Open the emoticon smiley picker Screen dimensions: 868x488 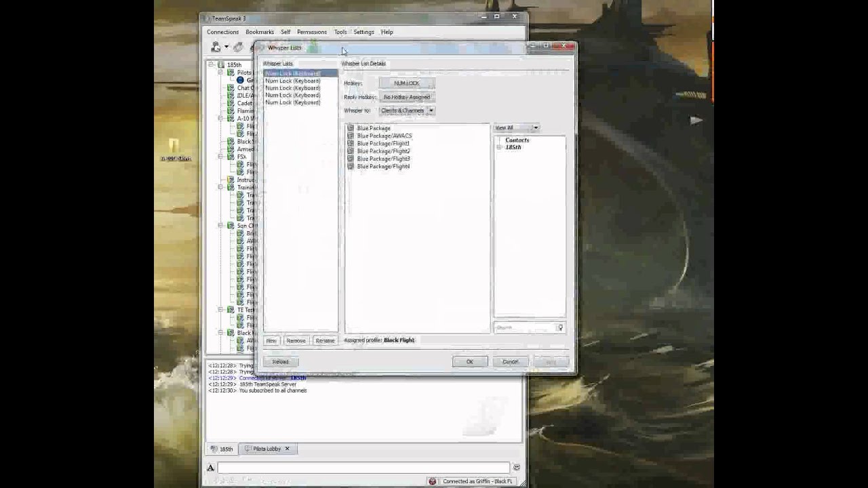coord(517,467)
